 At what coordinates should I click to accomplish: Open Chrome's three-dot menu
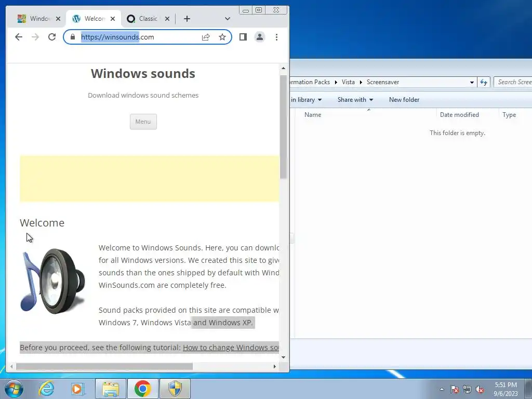[276, 37]
